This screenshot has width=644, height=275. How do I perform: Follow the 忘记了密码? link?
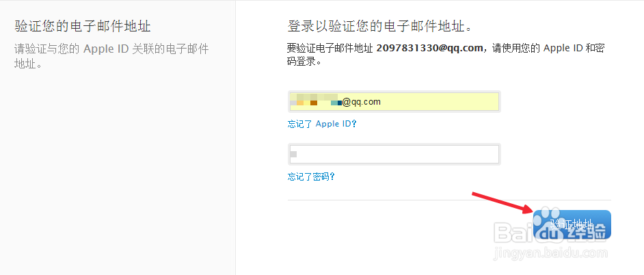click(311, 176)
